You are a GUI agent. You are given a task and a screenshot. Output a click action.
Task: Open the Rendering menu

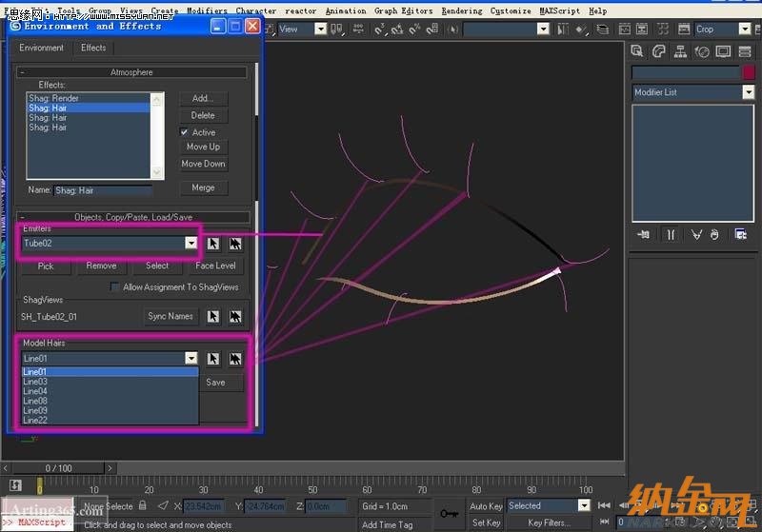(462, 10)
